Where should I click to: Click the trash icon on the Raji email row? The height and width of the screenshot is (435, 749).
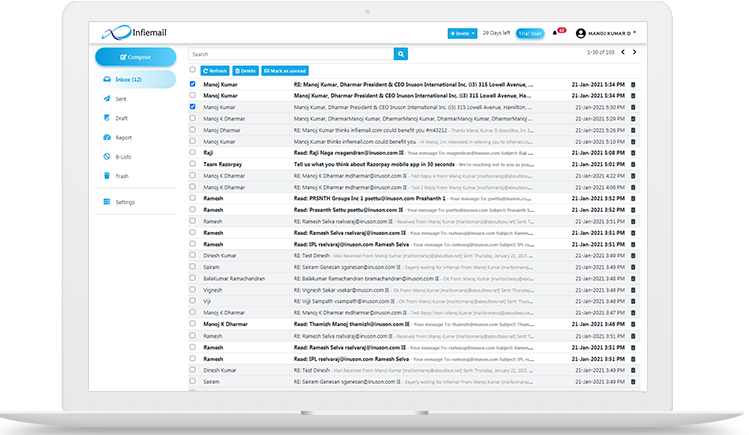(632, 152)
